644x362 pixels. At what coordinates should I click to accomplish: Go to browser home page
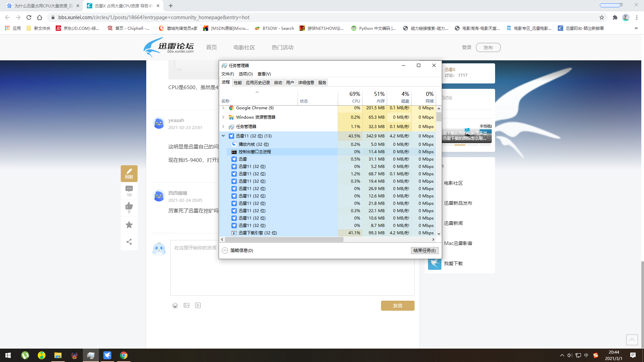coord(40,17)
